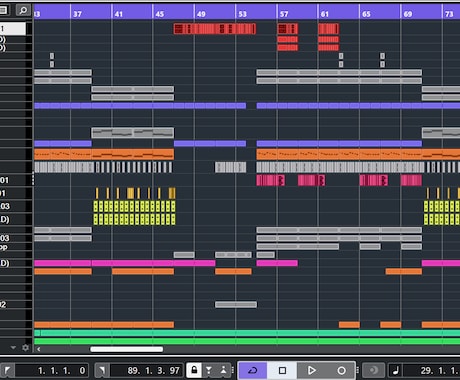Click ruler at bar 41

[x=119, y=14]
